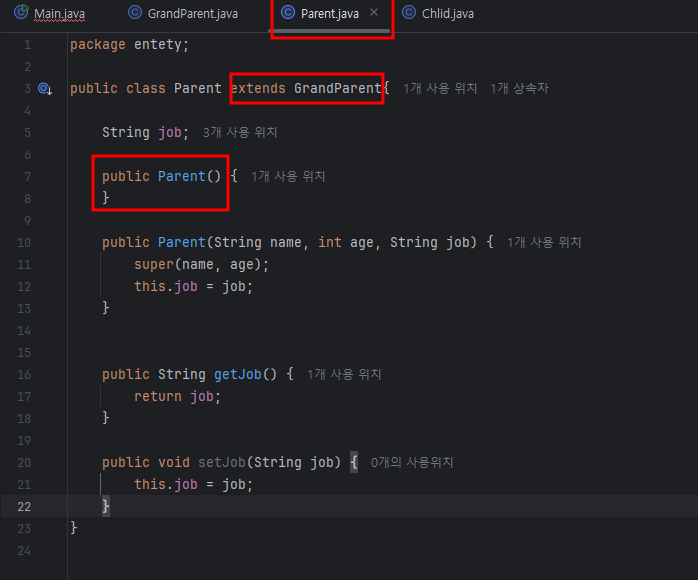Click the usages hint beside the three-argument Parent constructor
The height and width of the screenshot is (580, 698).
(544, 243)
